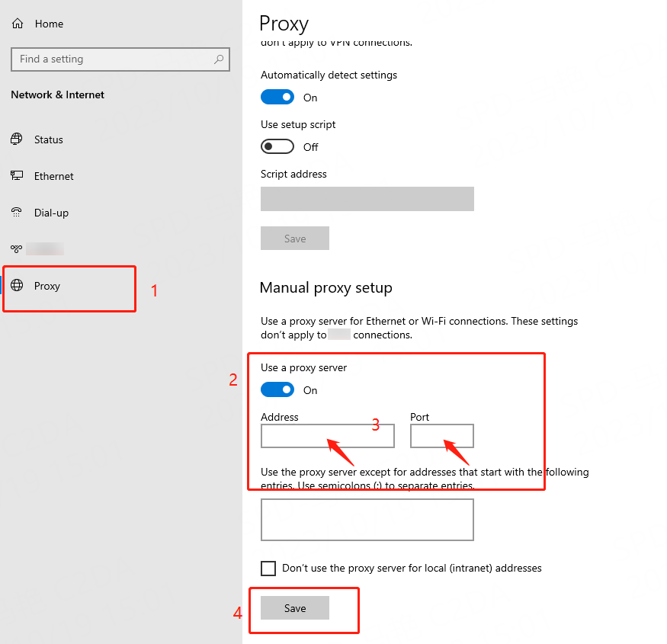Click into the Port field
The width and height of the screenshot is (667, 644).
pyautogui.click(x=441, y=436)
